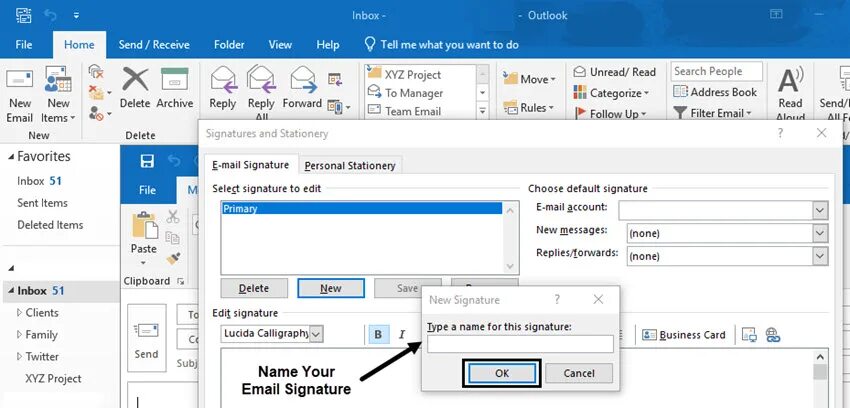Click the Reply icon
The height and width of the screenshot is (408, 850).
point(223,79)
